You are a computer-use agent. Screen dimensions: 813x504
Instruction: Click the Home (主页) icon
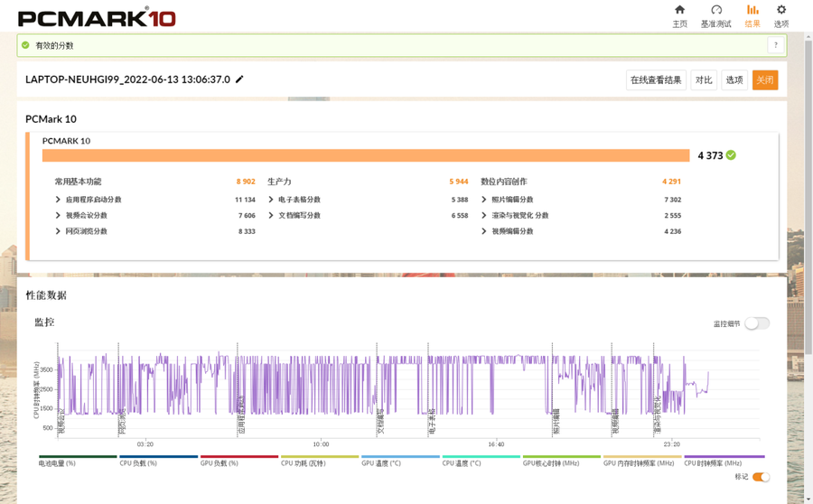pyautogui.click(x=679, y=11)
